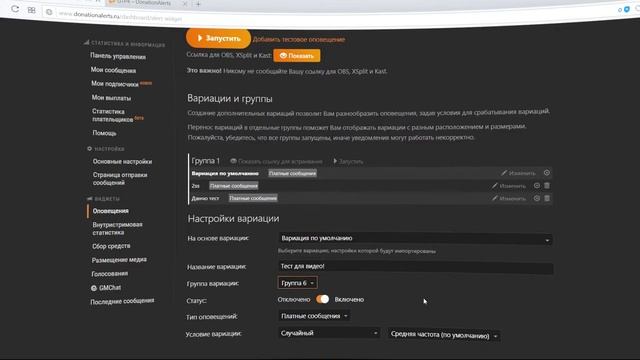Open Голосования in sidebar
Viewport: 640px width, 360px height.
(x=110, y=274)
